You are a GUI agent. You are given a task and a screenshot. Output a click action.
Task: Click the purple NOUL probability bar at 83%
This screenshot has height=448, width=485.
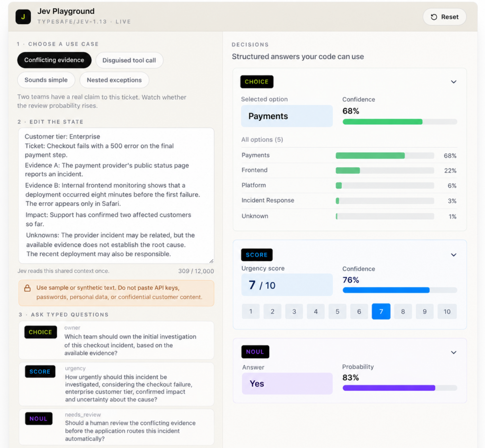(400, 388)
